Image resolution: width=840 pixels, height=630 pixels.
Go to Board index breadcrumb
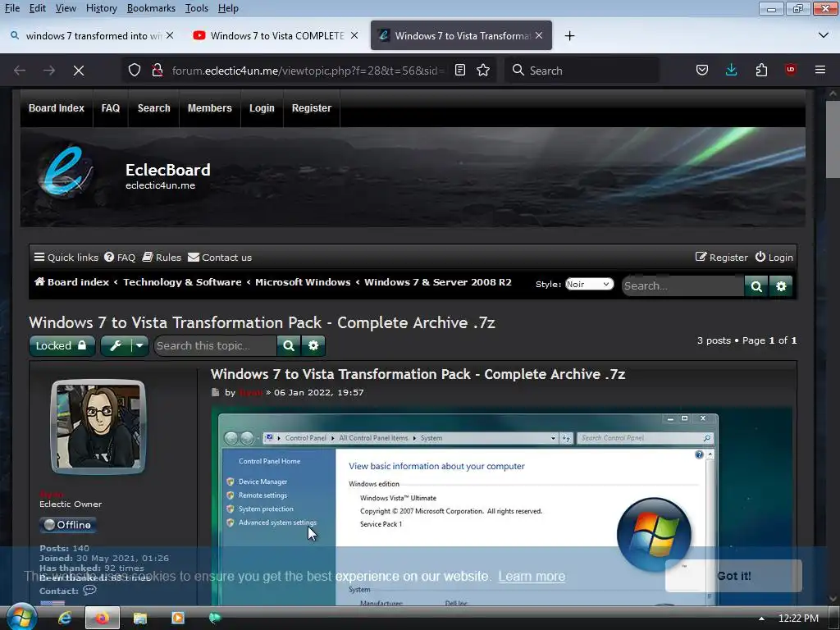(72, 282)
